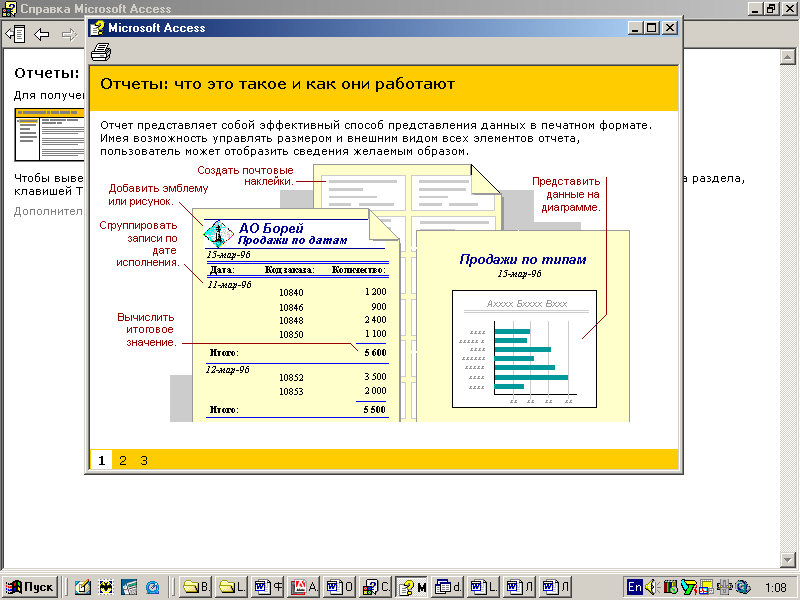800x600 pixels.
Task: Launch The Bat quick launch icon
Action: pos(106,587)
